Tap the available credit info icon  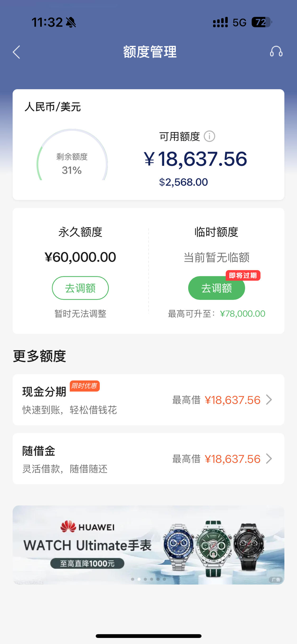(210, 137)
